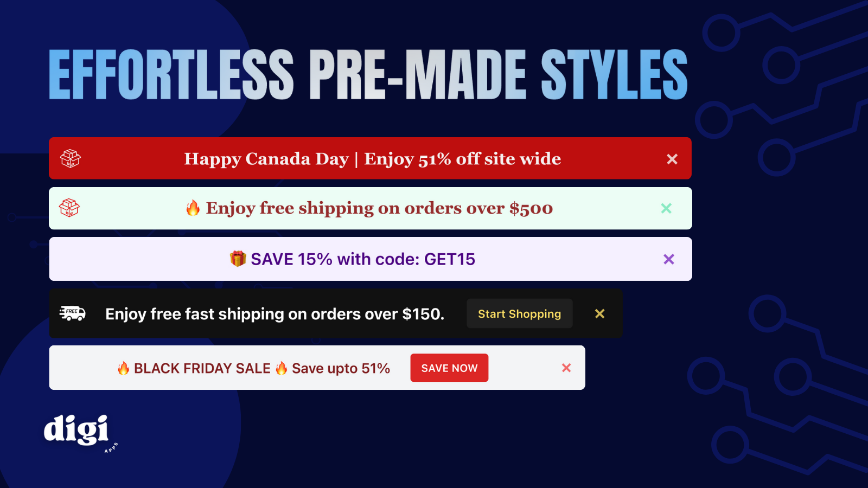Click the white boxes icon on red banner

pyautogui.click(x=70, y=158)
